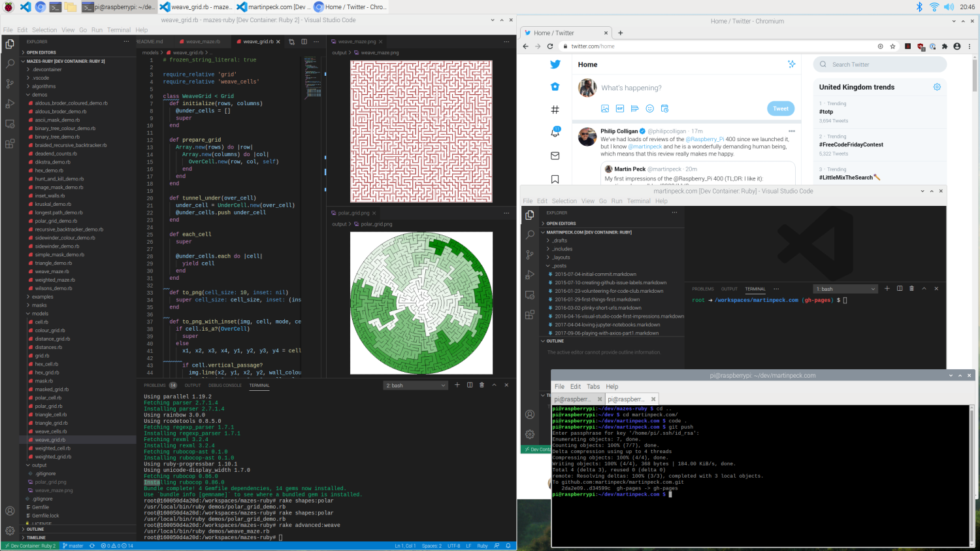The height and width of the screenshot is (551, 980).
Task: Click Dev Container: Ruby 2 status item
Action: [x=30, y=546]
